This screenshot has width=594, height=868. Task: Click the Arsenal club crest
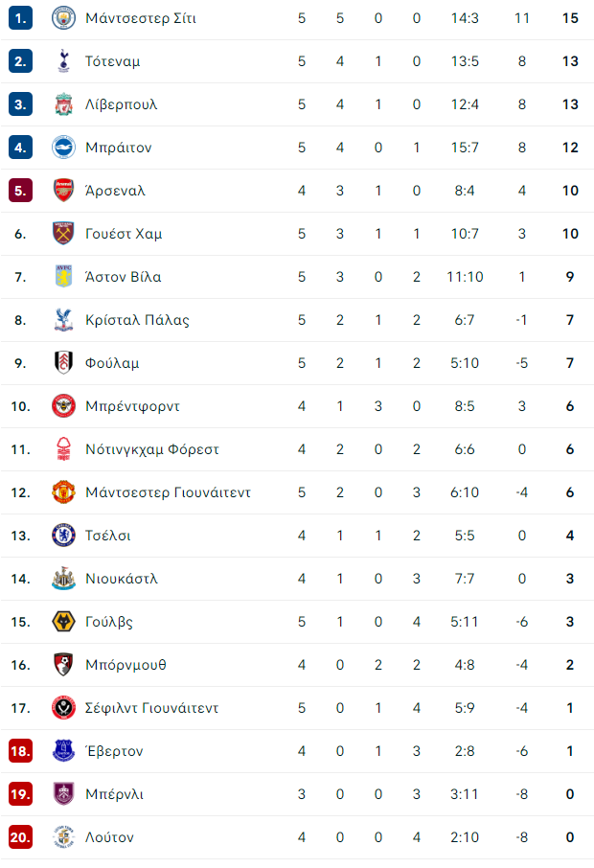click(x=63, y=191)
